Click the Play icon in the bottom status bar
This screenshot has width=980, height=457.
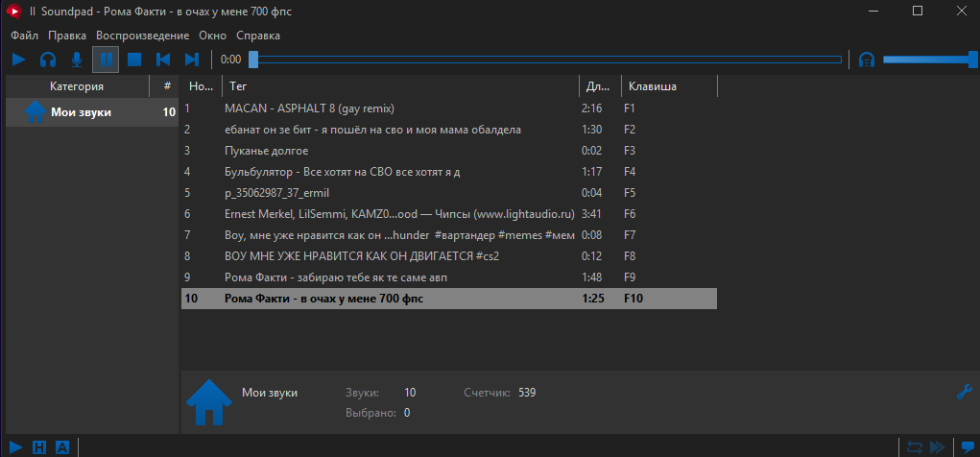coord(16,447)
